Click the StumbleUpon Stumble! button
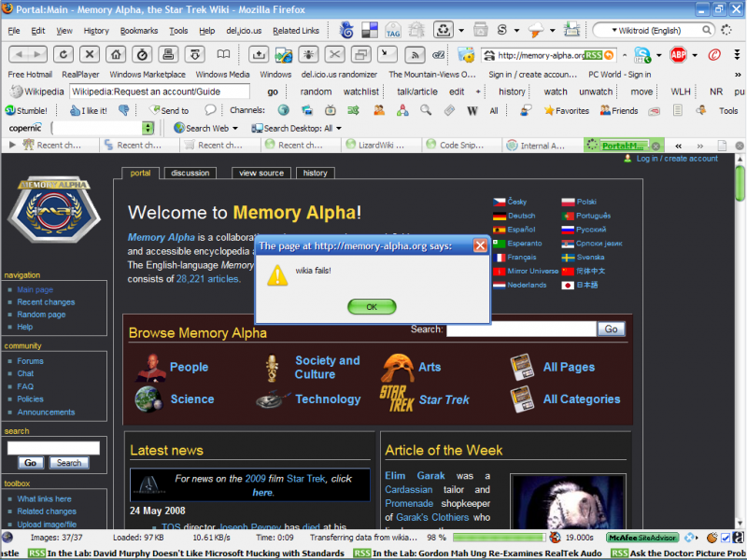This screenshot has width=747, height=560. click(27, 110)
